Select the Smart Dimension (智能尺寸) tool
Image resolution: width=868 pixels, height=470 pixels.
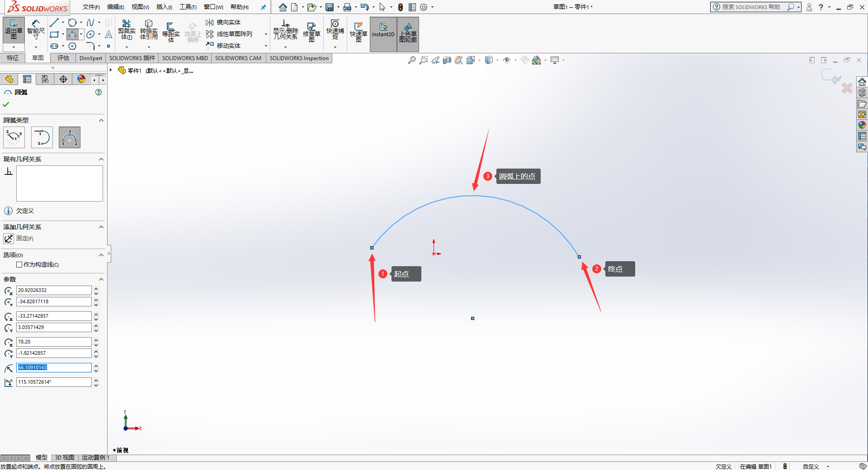[x=36, y=30]
